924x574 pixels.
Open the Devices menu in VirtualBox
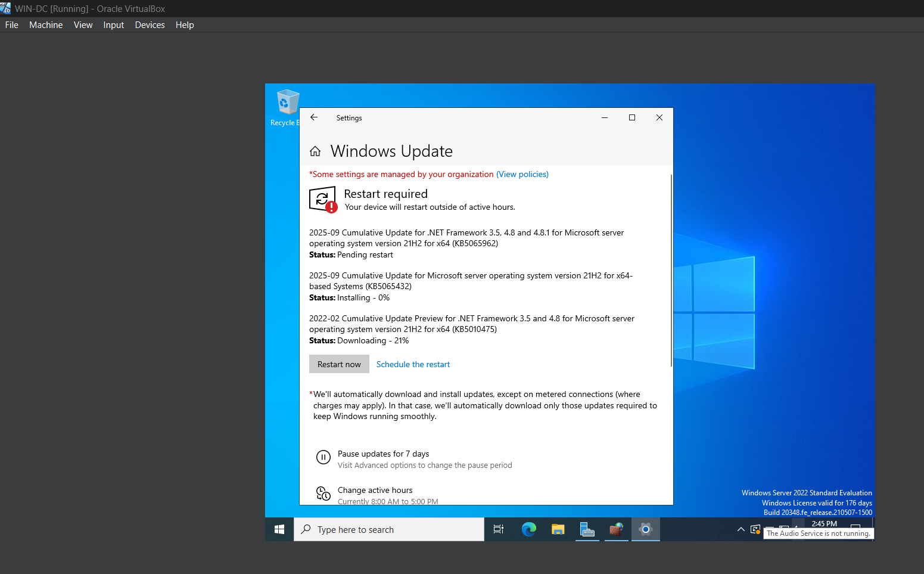click(150, 25)
